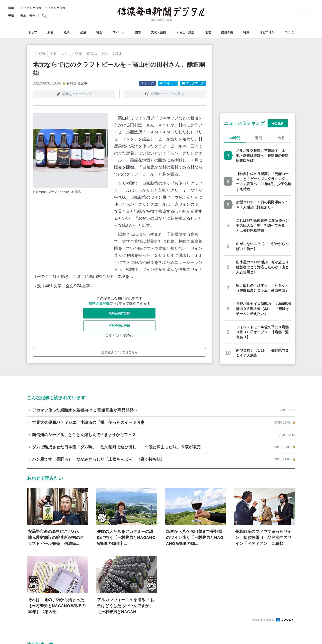The width and height of the screenshot is (322, 644).
Task: Click the rank 3 badge in the news ranking
Action: [x=228, y=205]
